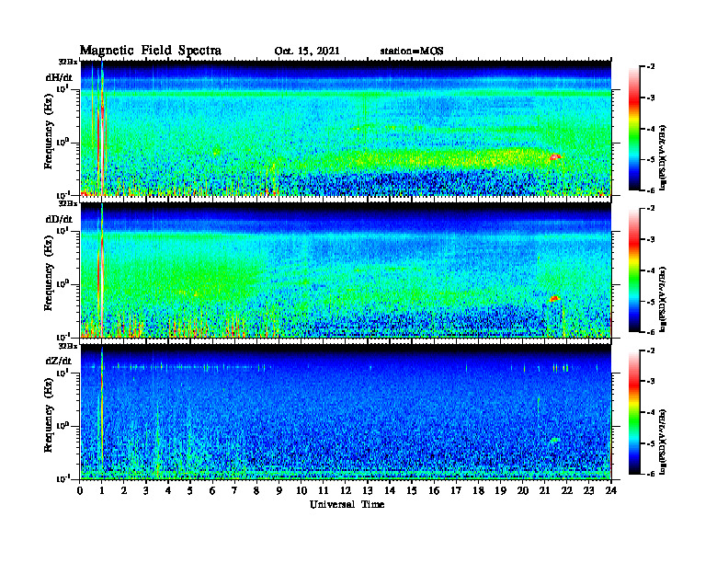Click inside the dH/dt spectrogram plot
Viewport: 728px width, 563px height.
tap(346, 128)
